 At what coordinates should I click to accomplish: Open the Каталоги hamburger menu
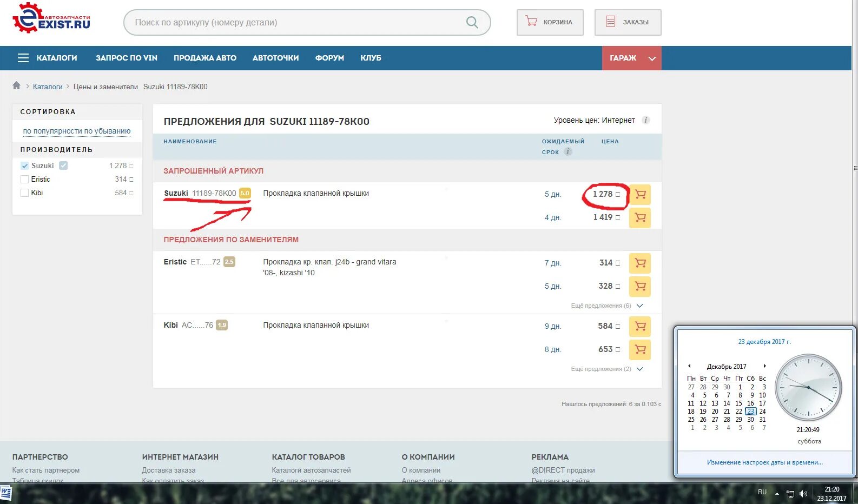tap(47, 58)
